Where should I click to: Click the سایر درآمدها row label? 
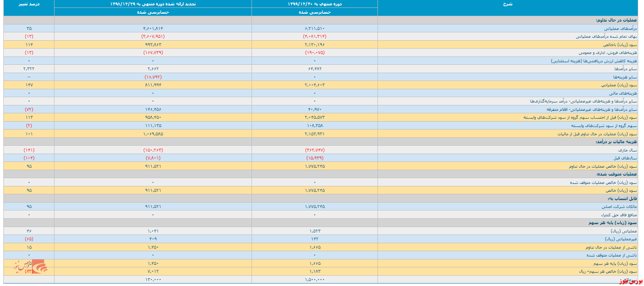pyautogui.click(x=624, y=69)
